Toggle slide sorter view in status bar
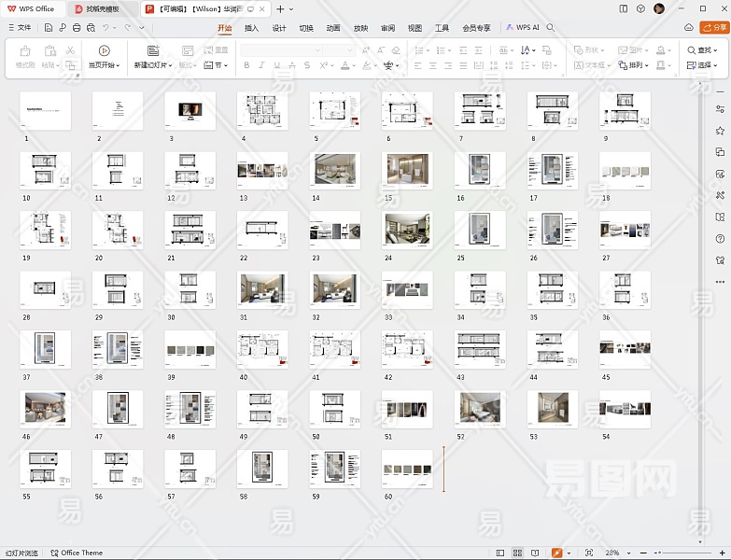Viewport: 731px width, 560px height. click(x=518, y=553)
